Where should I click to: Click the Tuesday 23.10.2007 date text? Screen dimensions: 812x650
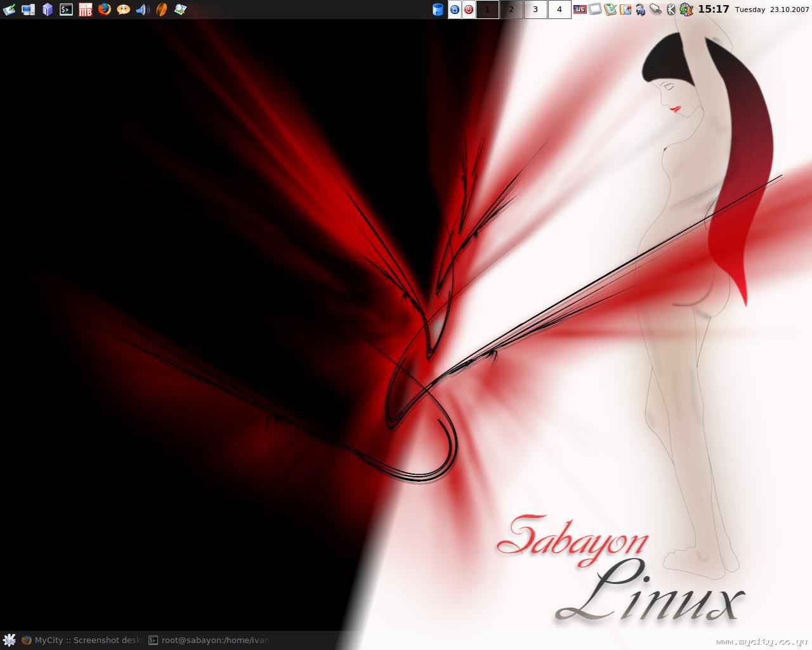tap(772, 10)
